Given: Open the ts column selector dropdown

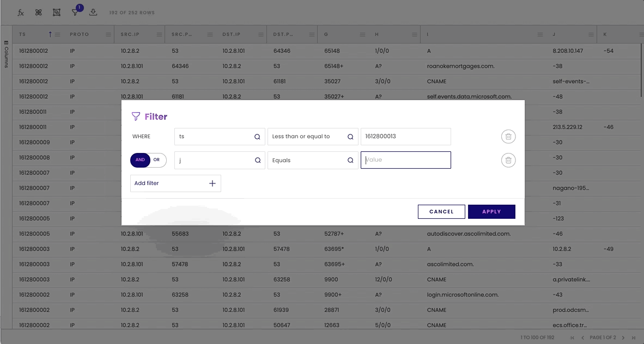Looking at the screenshot, I should click(x=220, y=137).
